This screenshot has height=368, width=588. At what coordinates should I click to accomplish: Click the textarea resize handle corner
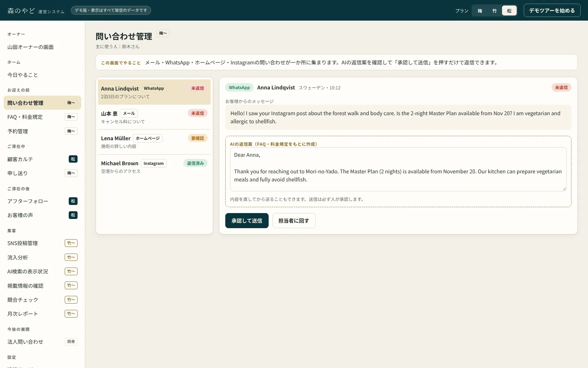coord(564,189)
